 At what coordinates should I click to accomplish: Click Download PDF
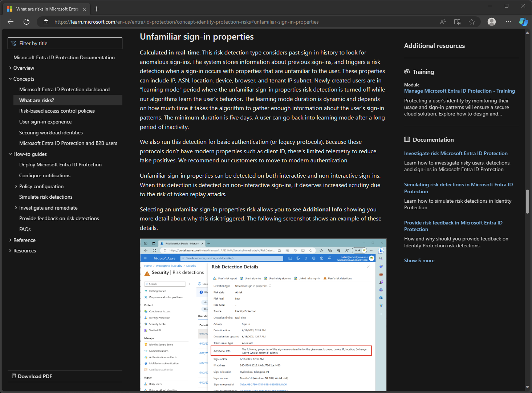pos(35,376)
